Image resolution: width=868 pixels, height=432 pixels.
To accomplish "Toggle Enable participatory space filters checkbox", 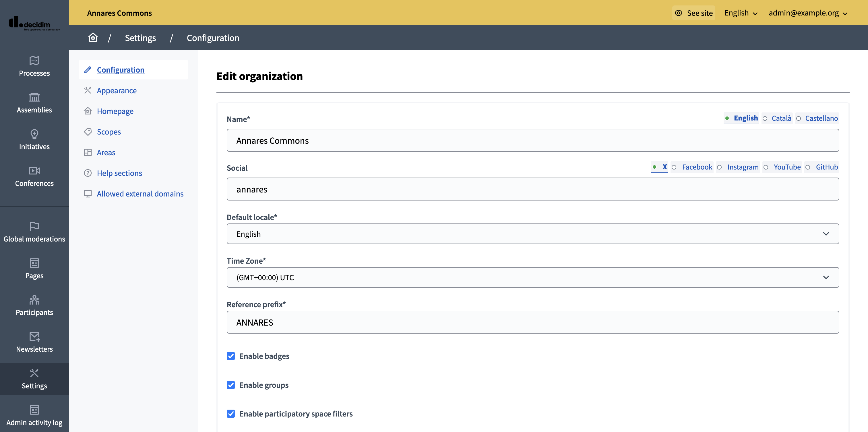I will click(231, 413).
